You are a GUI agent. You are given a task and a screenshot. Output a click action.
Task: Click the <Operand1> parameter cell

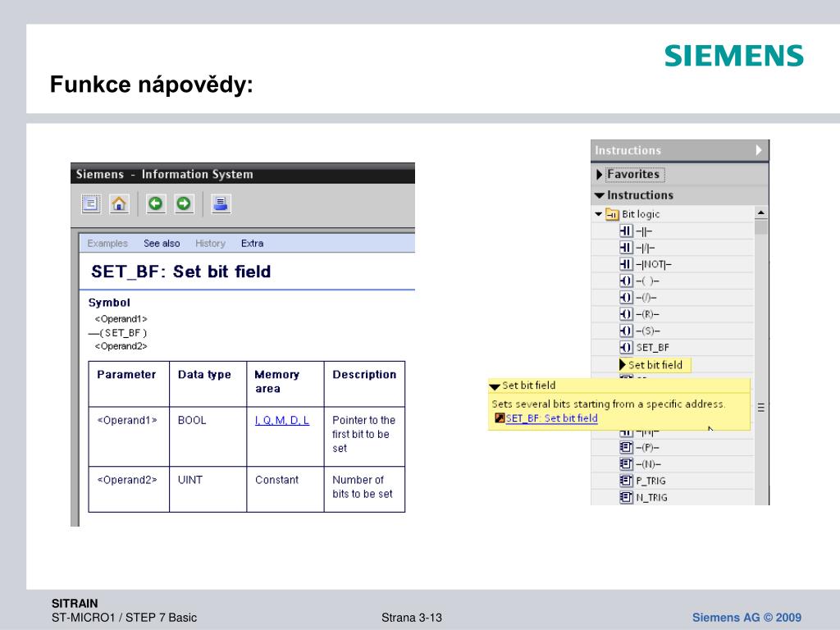129,436
